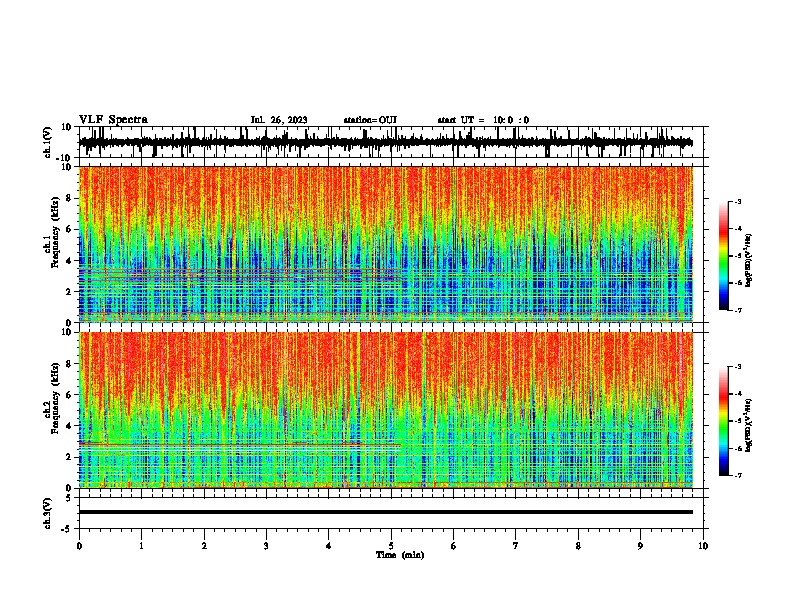This screenshot has width=792, height=612.
Task: Click the '8' tick on the time axis
Action: click(578, 546)
